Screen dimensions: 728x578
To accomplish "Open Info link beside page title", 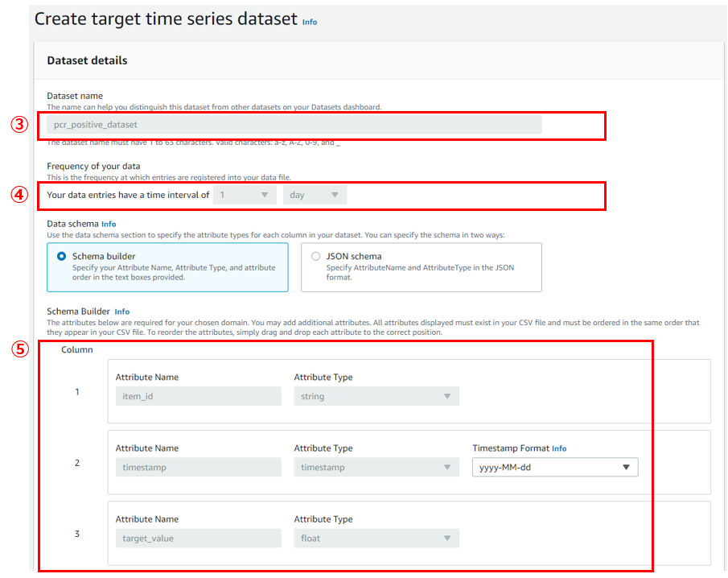I will (x=310, y=22).
